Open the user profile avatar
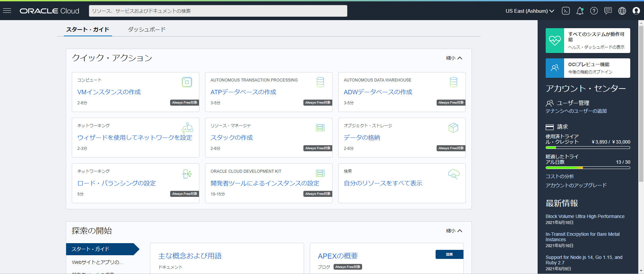The width and height of the screenshot is (644, 274). 636,11
